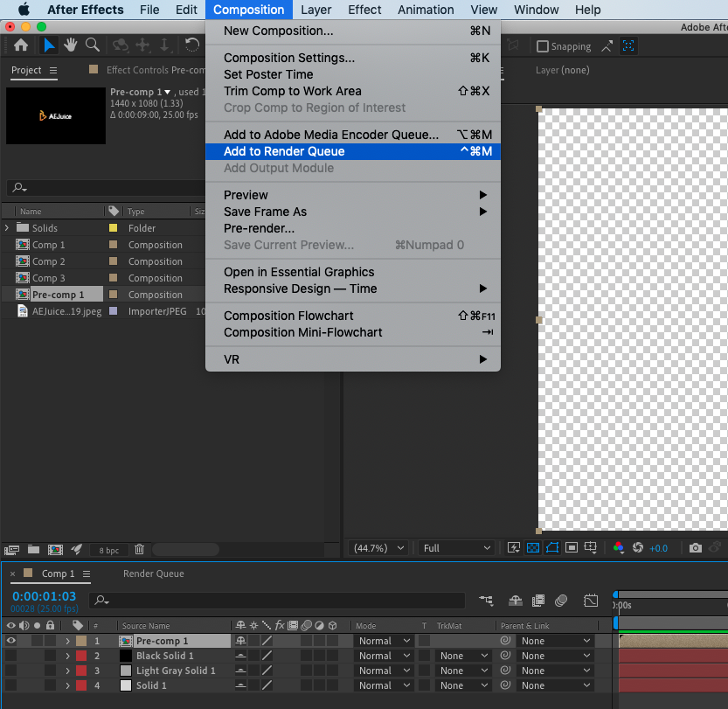Toggle visibility of Black Solid 1 layer

(x=11, y=656)
